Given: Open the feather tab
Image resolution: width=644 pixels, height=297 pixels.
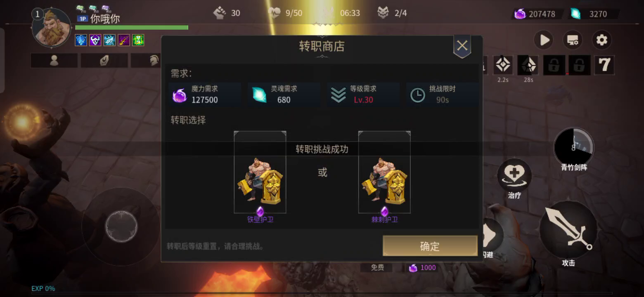Looking at the screenshot, I should coord(104,61).
